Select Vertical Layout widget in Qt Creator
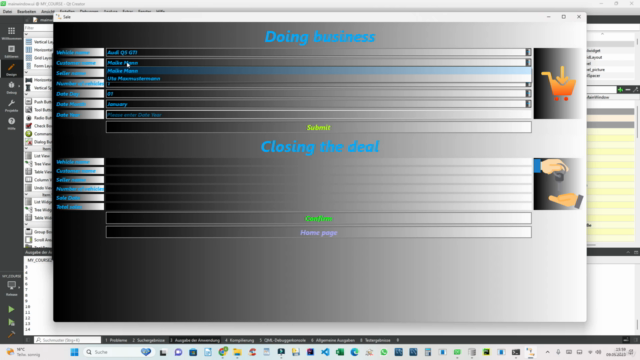 [39, 42]
